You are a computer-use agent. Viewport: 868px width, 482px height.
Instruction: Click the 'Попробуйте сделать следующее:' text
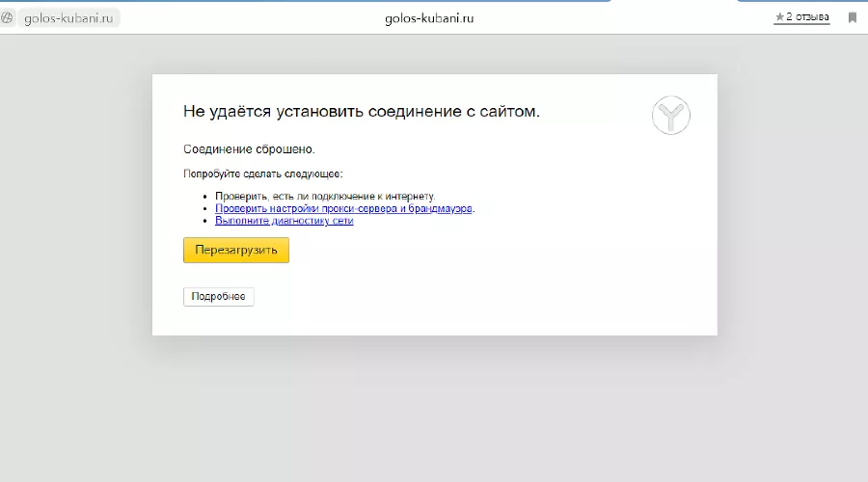click(x=263, y=174)
